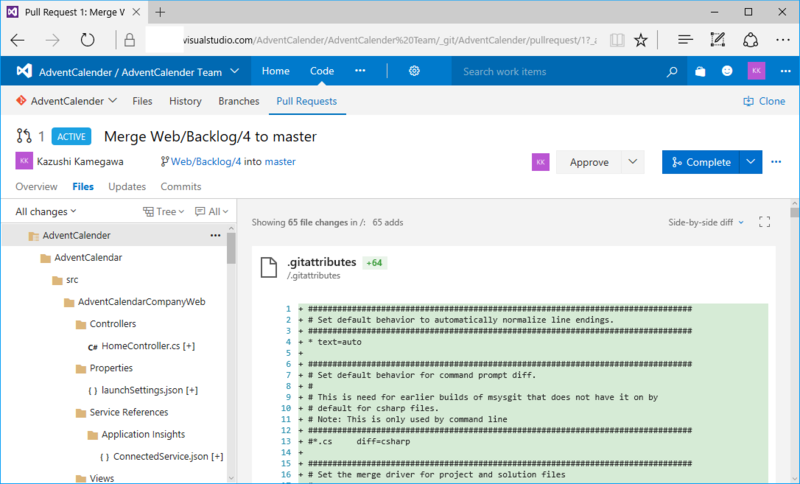Open the All comments filter dropdown

tap(212, 211)
